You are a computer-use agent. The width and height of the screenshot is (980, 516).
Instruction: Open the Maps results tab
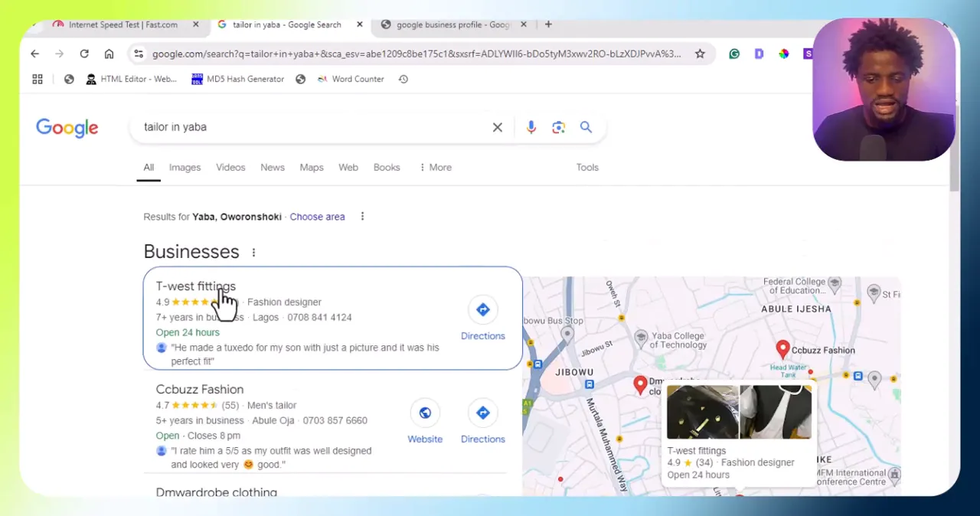(x=312, y=167)
